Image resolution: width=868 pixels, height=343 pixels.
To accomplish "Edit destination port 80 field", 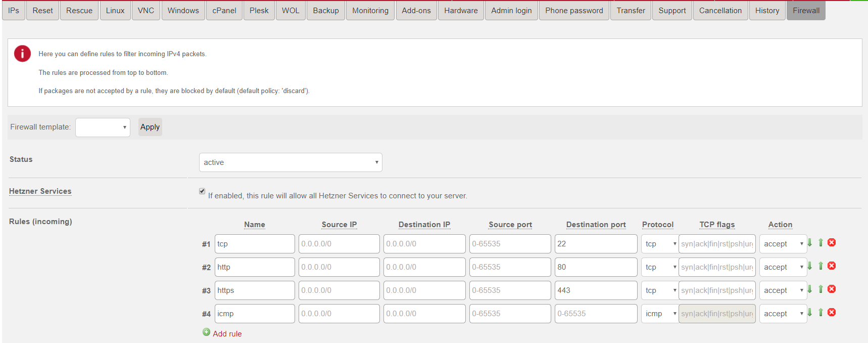I will (596, 267).
